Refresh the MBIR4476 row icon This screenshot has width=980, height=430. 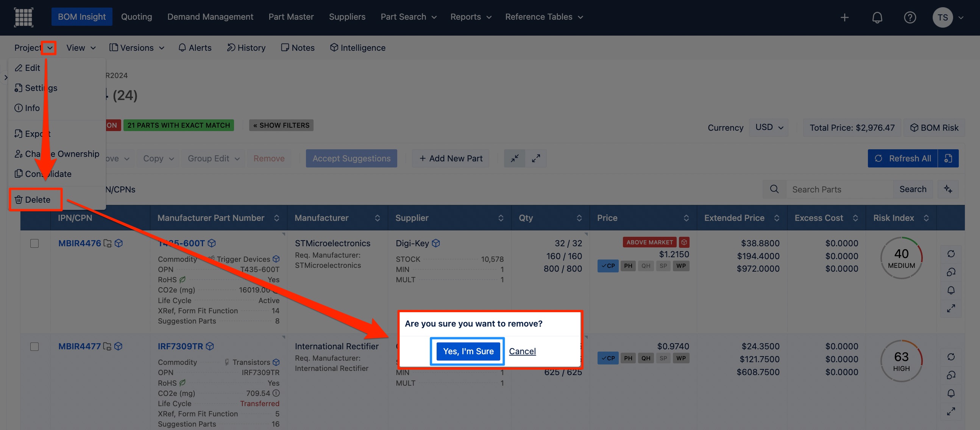coord(951,253)
